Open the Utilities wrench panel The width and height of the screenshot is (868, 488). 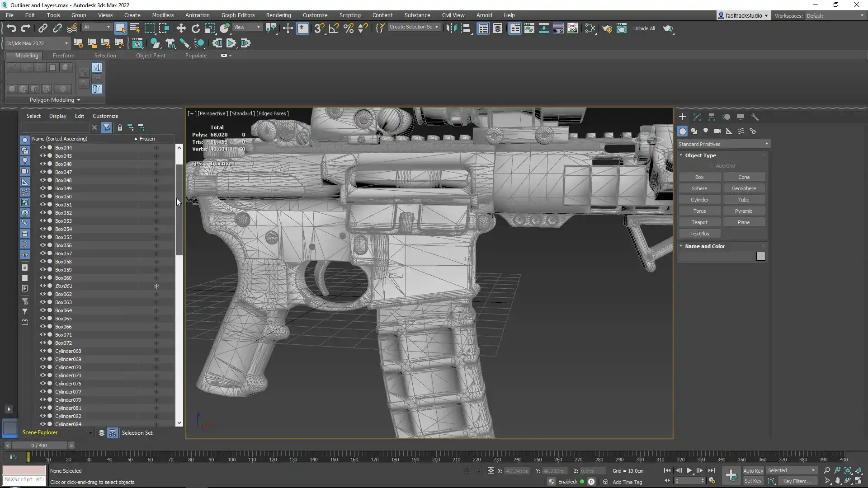[x=755, y=117]
